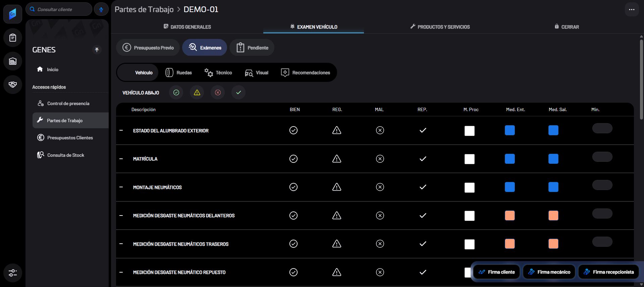Open the three-dots more options menu
This screenshot has width=644, height=287.
tap(632, 9)
